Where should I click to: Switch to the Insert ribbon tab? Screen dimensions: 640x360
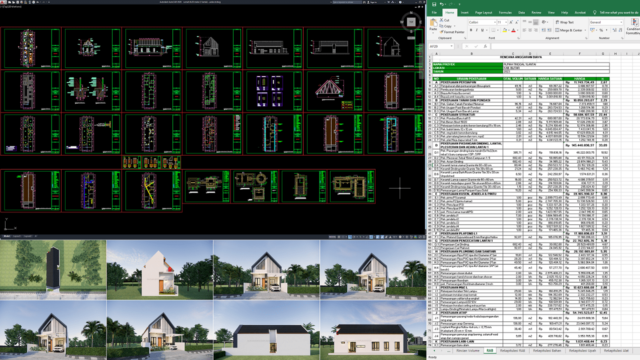[x=464, y=13]
